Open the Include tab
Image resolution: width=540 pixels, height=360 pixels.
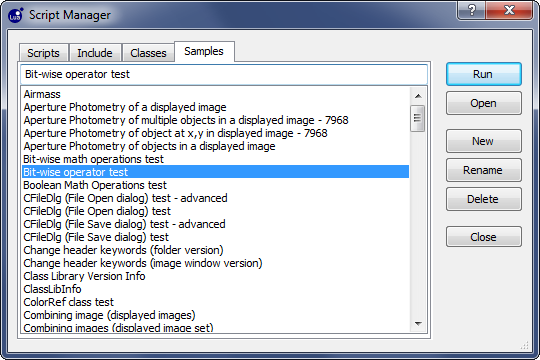coord(95,53)
